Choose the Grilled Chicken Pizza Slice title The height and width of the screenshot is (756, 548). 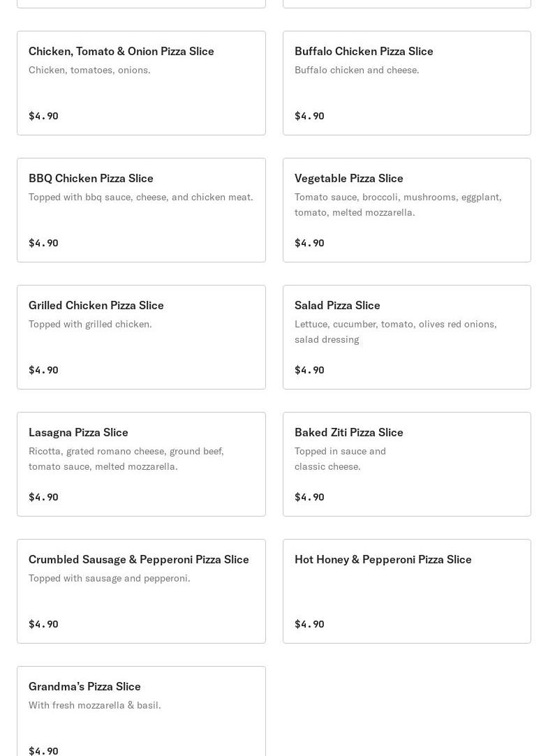[96, 305]
